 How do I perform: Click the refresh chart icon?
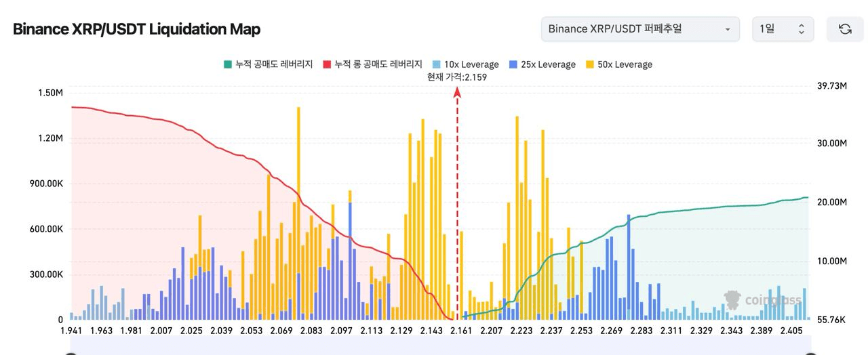[x=845, y=29]
